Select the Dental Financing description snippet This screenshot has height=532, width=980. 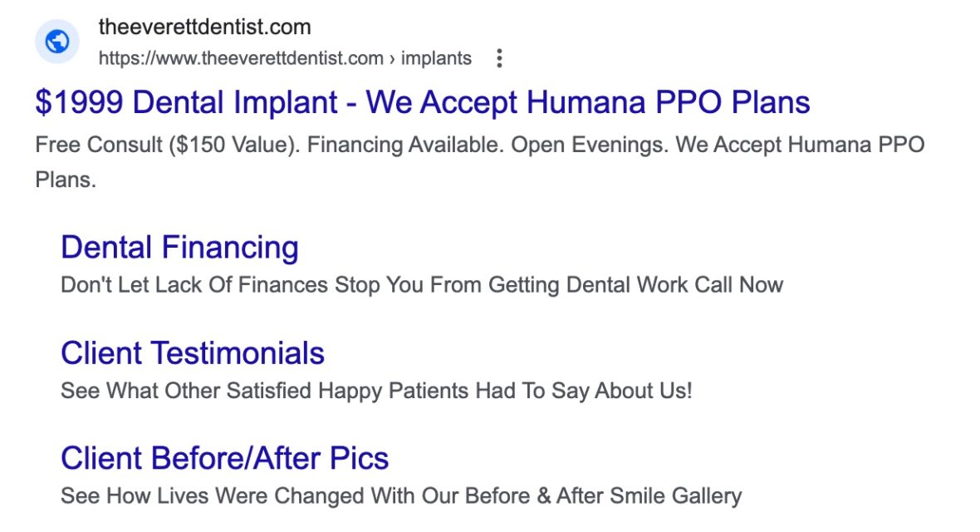(422, 284)
